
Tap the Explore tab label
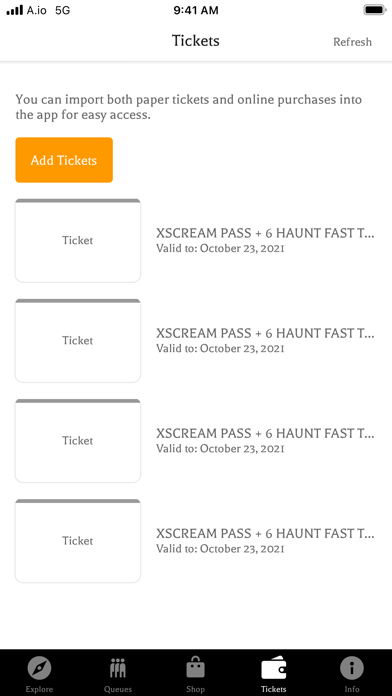[40, 689]
